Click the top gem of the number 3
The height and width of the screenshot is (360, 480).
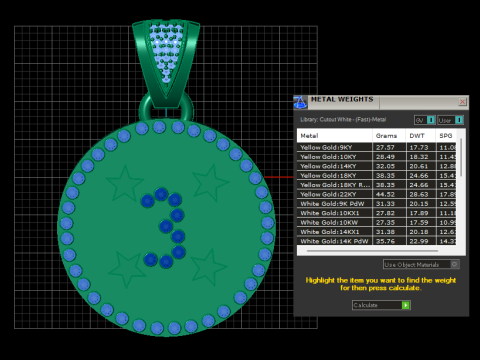click(x=161, y=194)
